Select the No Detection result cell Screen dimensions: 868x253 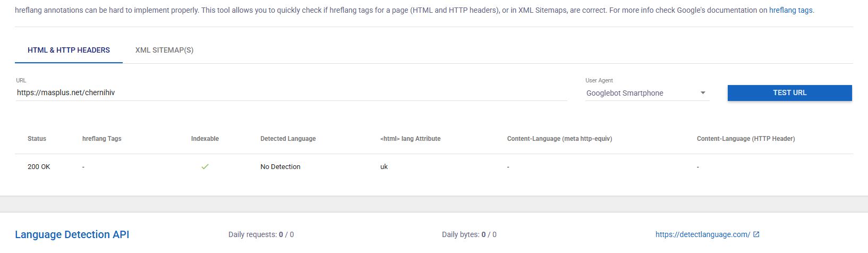pos(280,167)
